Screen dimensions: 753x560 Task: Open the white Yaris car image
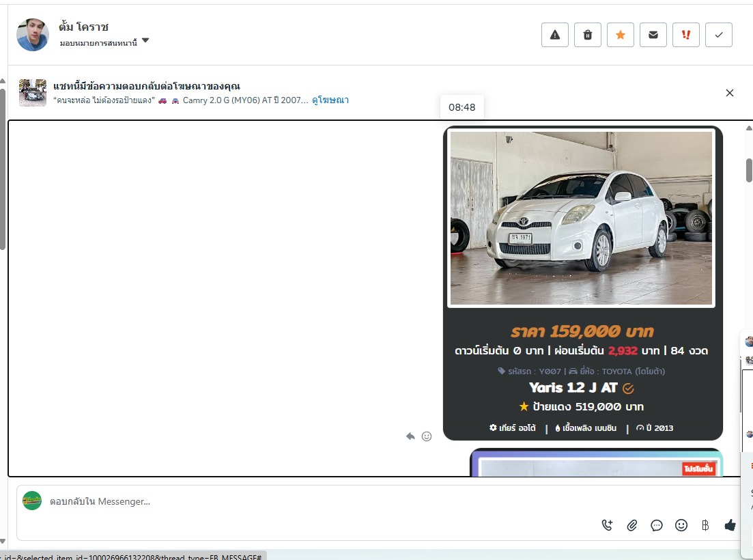(581, 218)
